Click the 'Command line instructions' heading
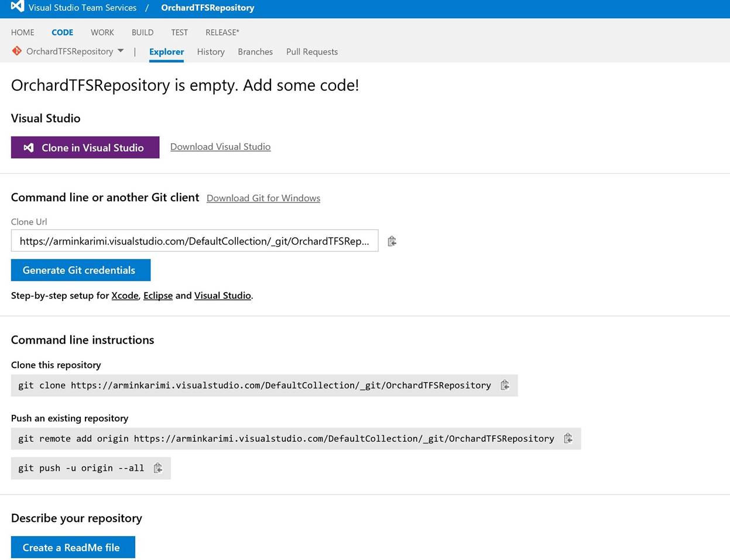 [83, 340]
